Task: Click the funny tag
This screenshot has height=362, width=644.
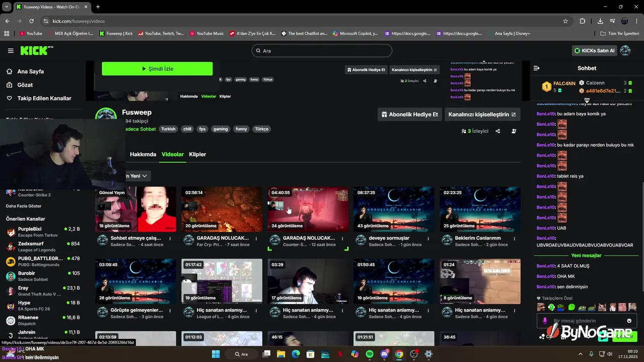Action: [x=242, y=129]
